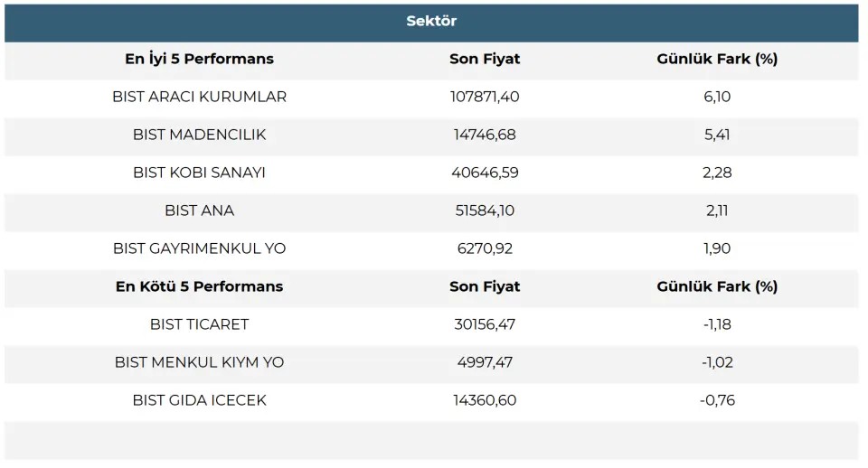Select the 51584,10 price value
The image size is (868, 468).
pyautogui.click(x=485, y=211)
